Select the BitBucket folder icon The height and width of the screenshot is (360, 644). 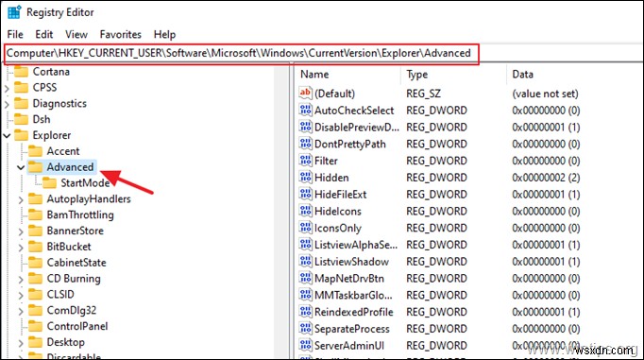pos(35,247)
